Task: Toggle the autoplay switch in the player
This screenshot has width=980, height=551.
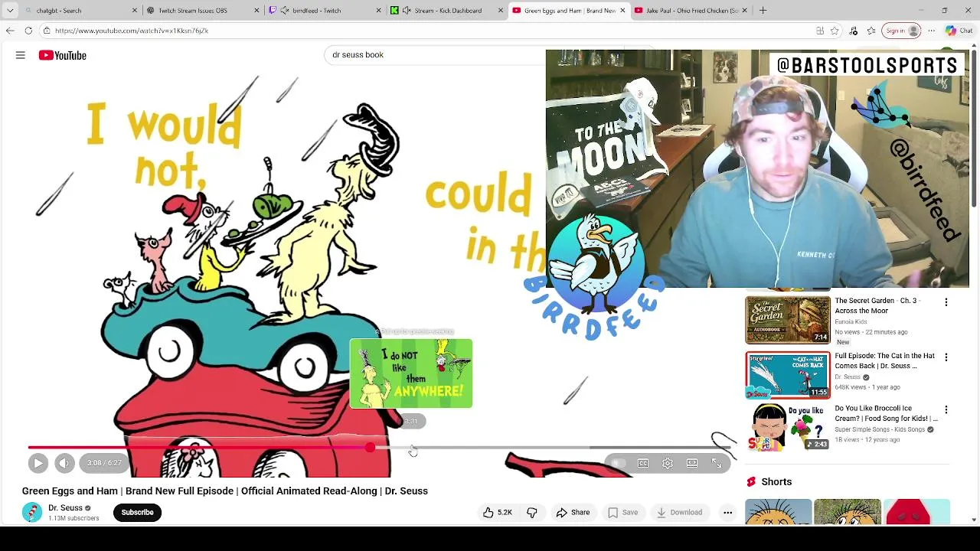Action: [619, 463]
